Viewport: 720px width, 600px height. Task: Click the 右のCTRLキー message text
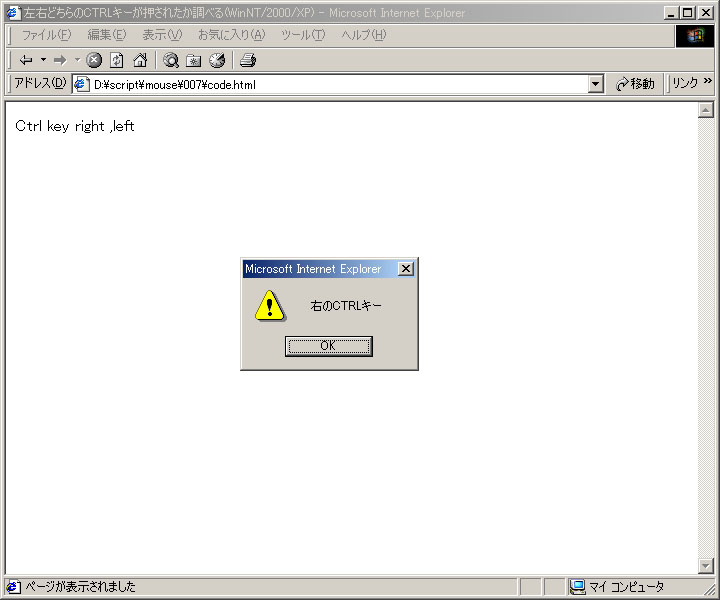(346, 306)
